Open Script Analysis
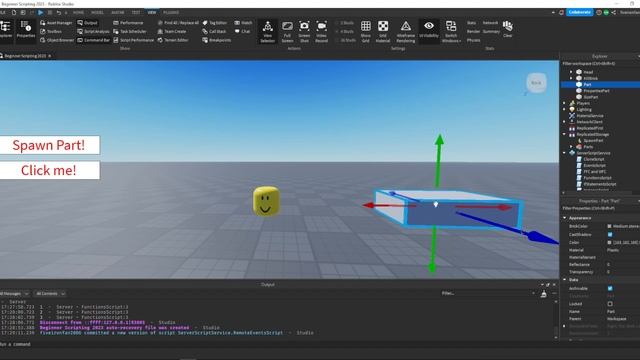This screenshot has width=640, height=360. pos(93,31)
